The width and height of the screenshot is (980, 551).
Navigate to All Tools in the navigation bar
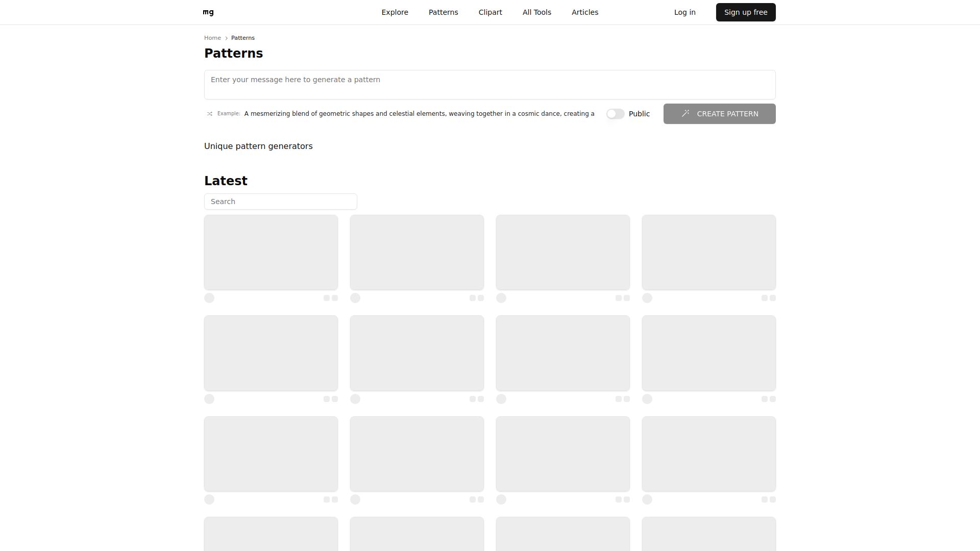[x=536, y=12]
